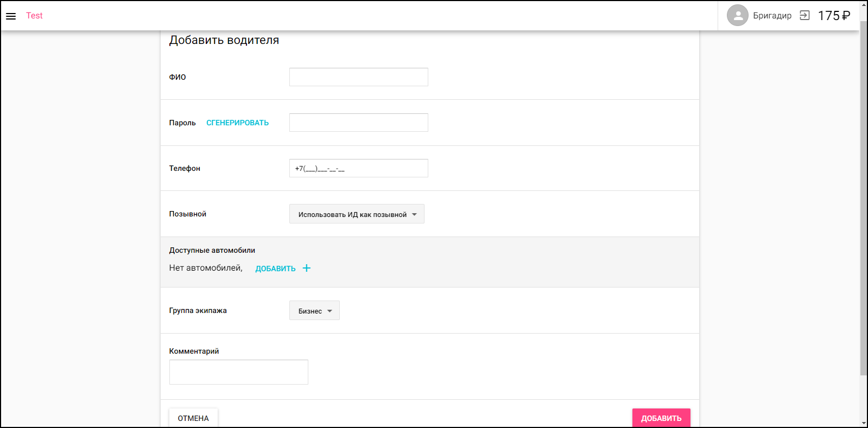Viewport: 868px width, 428px height.
Task: Click into the Пароль input field
Action: (358, 123)
